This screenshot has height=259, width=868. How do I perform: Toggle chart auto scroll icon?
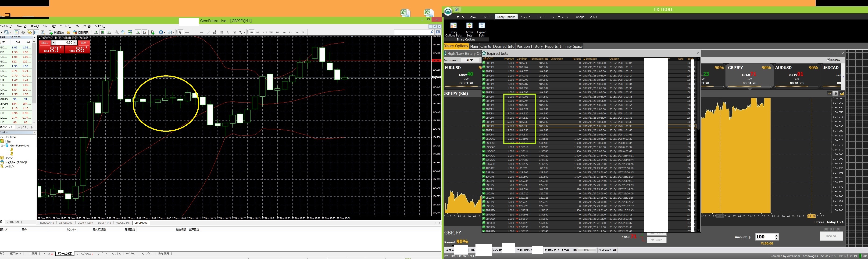(x=138, y=32)
